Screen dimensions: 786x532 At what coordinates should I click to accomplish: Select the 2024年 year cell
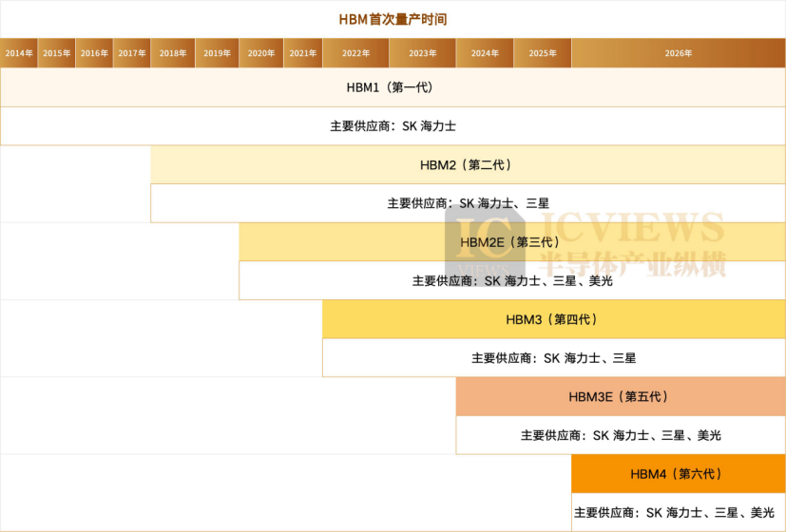[485, 53]
